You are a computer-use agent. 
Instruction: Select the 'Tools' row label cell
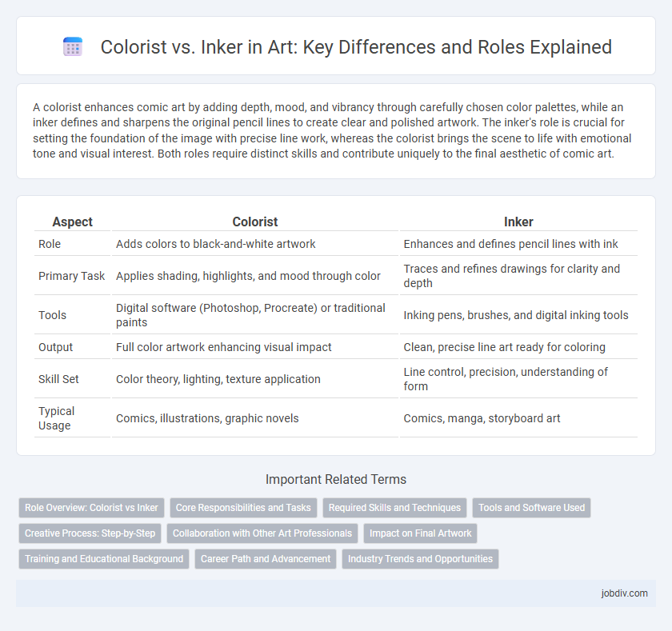[x=52, y=315]
